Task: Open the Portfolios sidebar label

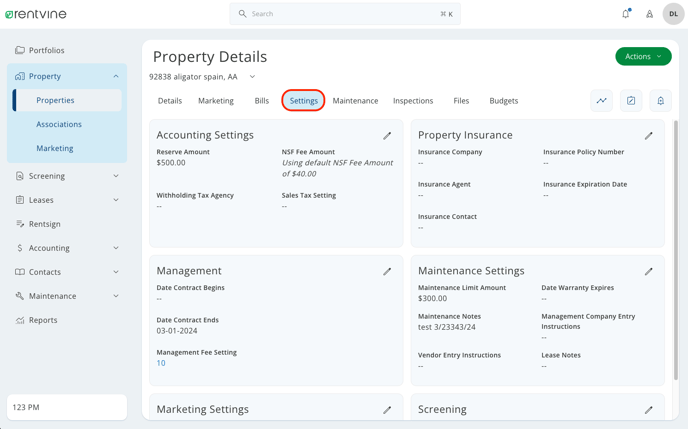Action: (47, 50)
